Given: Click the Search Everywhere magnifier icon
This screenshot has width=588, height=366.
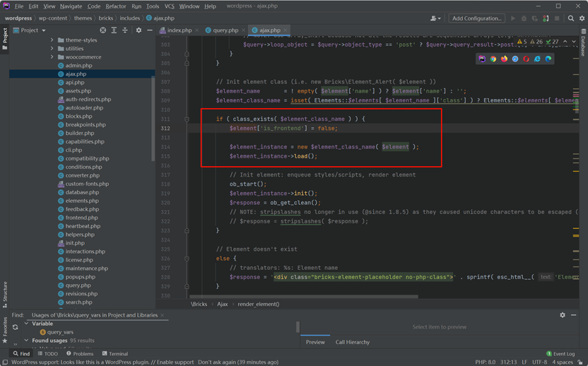Looking at the screenshot, I should click(571, 18).
